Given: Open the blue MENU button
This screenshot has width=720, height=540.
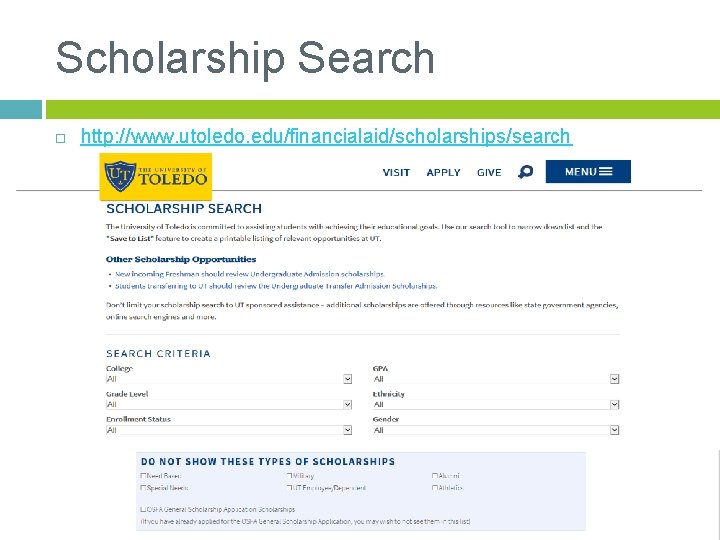Looking at the screenshot, I should click(588, 172).
